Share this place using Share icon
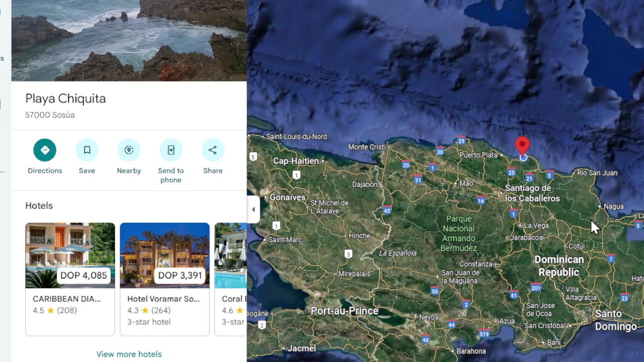Screen dimensions: 644x362 pos(213,150)
